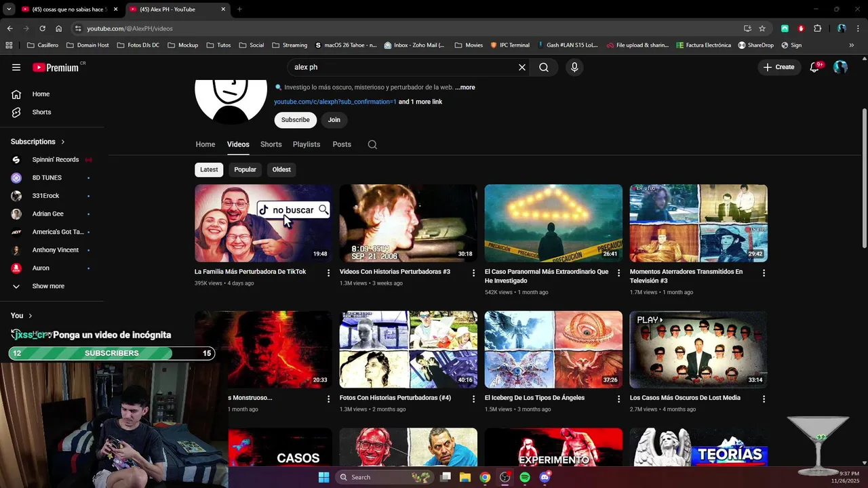Activate voice search microphone
This screenshot has width=868, height=488.
(574, 67)
